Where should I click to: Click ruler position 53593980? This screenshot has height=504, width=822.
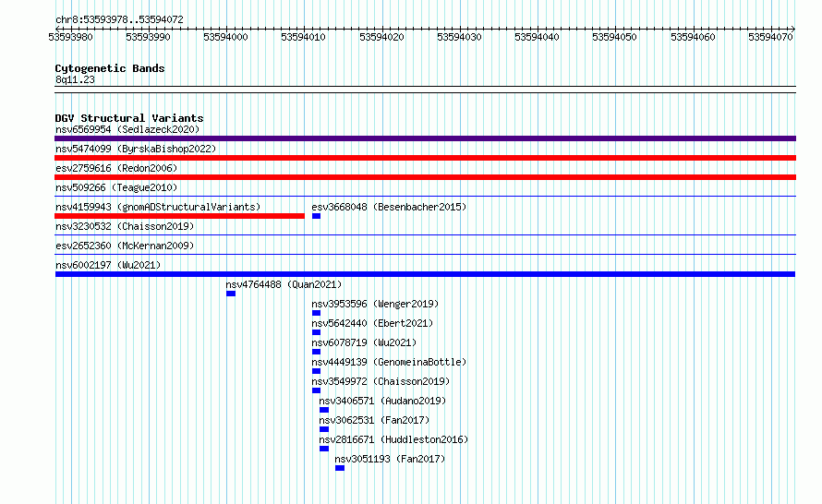click(x=70, y=37)
